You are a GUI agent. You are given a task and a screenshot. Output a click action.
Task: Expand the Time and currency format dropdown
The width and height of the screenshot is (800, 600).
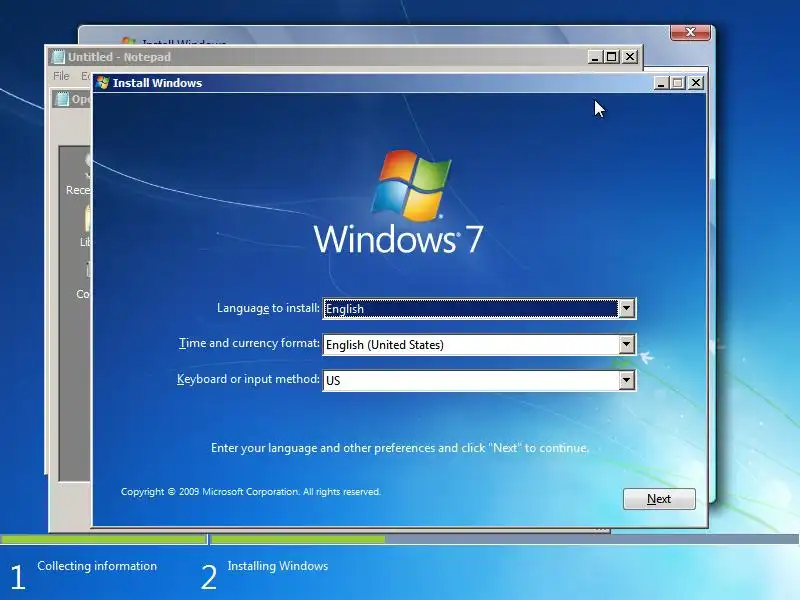click(627, 344)
